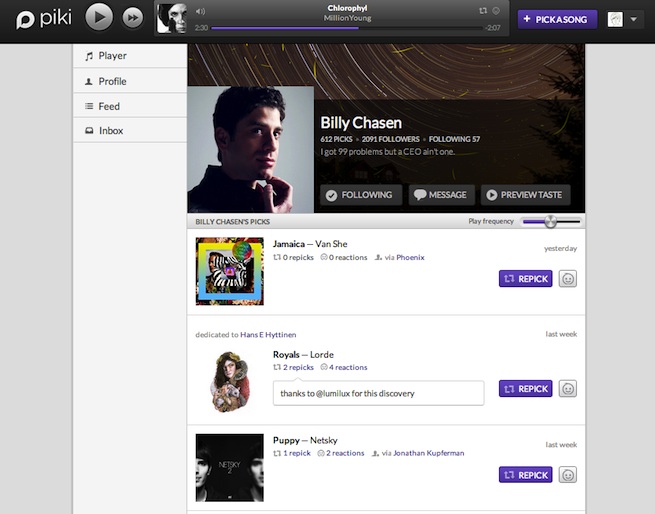Open the Player sidebar item
The height and width of the screenshot is (514, 655).
click(x=130, y=56)
